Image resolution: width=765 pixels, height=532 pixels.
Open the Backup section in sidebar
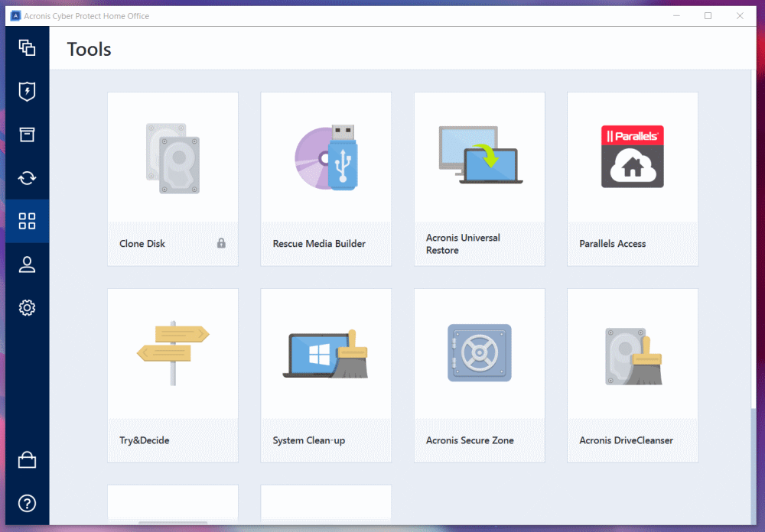pyautogui.click(x=27, y=48)
